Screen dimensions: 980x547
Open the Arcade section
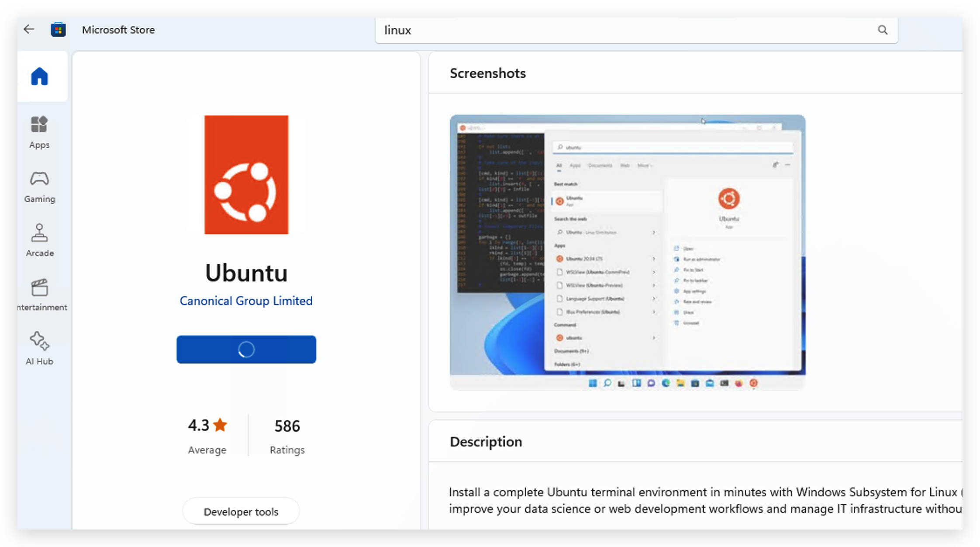tap(39, 241)
